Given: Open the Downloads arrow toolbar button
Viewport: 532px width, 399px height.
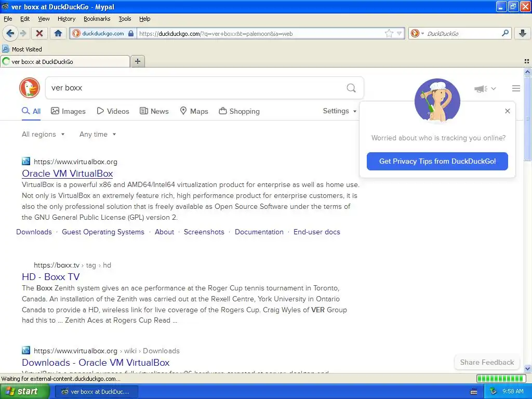Looking at the screenshot, I should [x=523, y=33].
